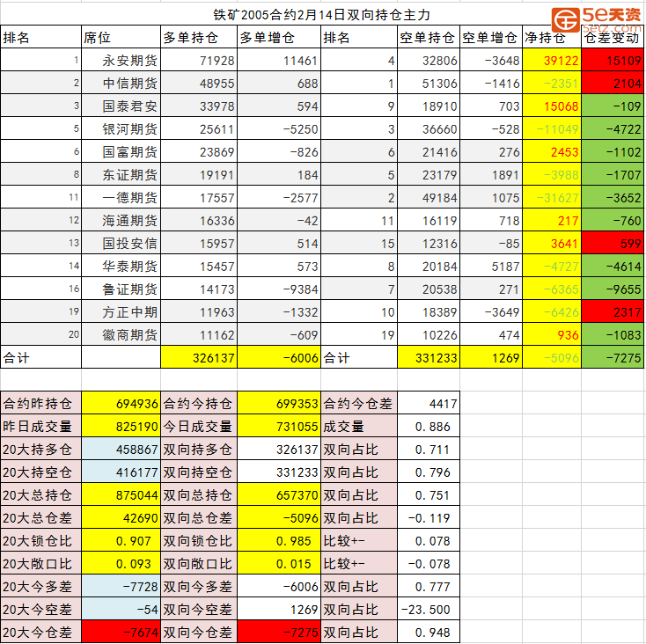
Task: Click the 20大总持仓 value 875044
Action: click(x=121, y=495)
